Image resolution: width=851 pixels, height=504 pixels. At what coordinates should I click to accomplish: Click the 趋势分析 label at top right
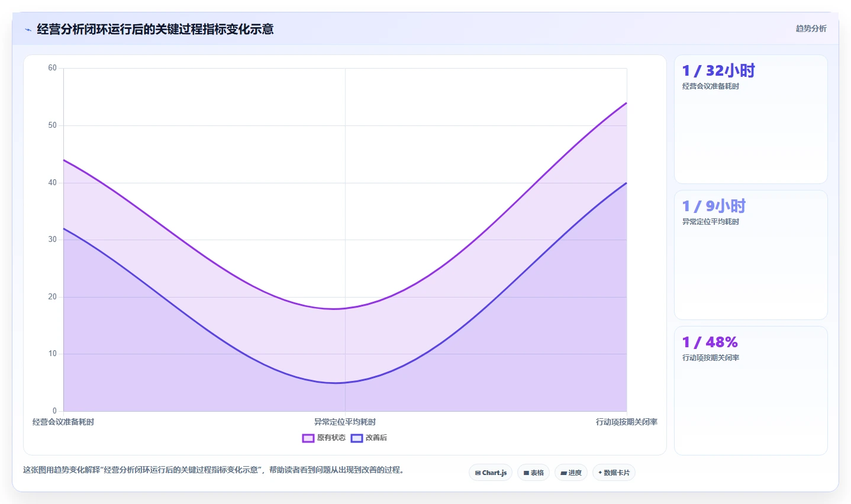[811, 28]
